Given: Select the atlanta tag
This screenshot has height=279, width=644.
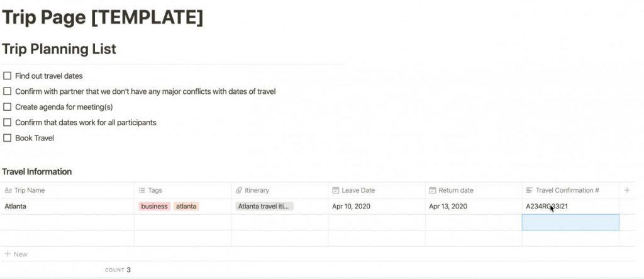Looking at the screenshot, I should 186,207.
